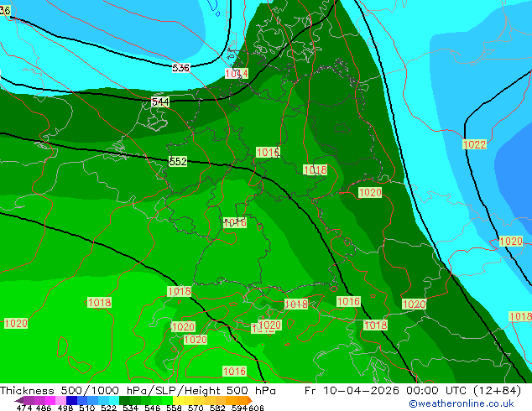Click the 570 legend scale value
532x411 pixels.
click(196, 408)
